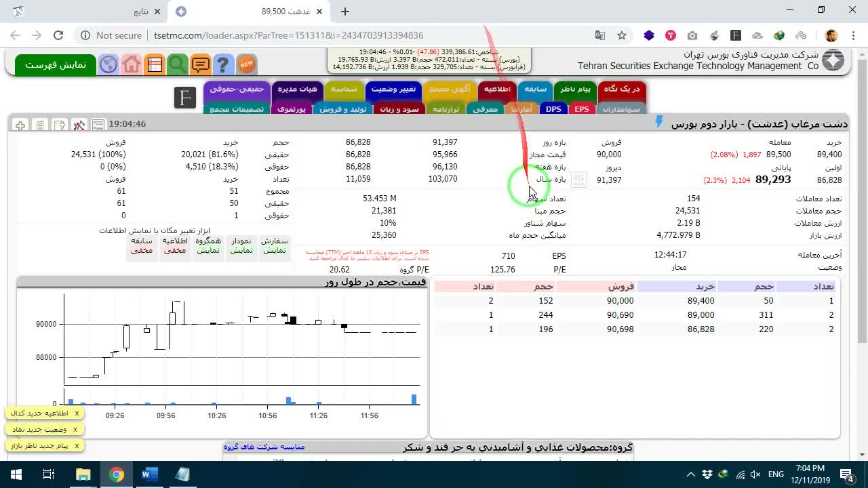Show hidden system tray icons chevron
Screen dimensions: 868x488
click(x=690, y=474)
